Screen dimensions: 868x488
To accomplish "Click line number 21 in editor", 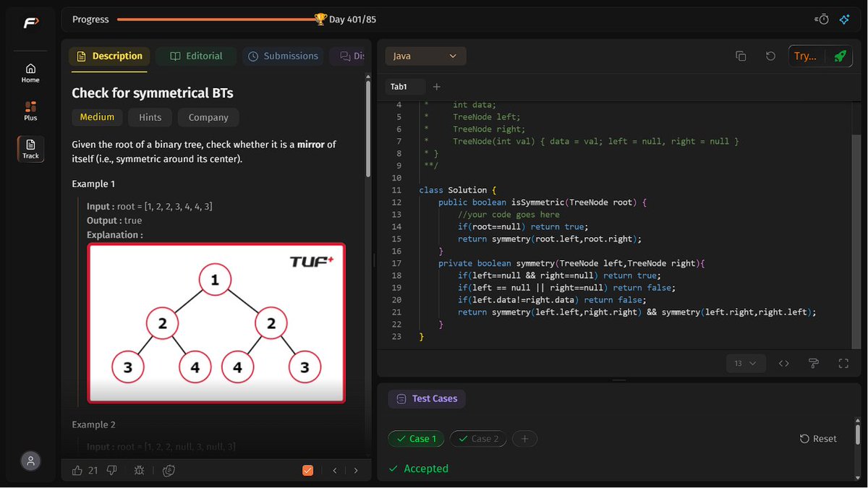I will [x=396, y=312].
